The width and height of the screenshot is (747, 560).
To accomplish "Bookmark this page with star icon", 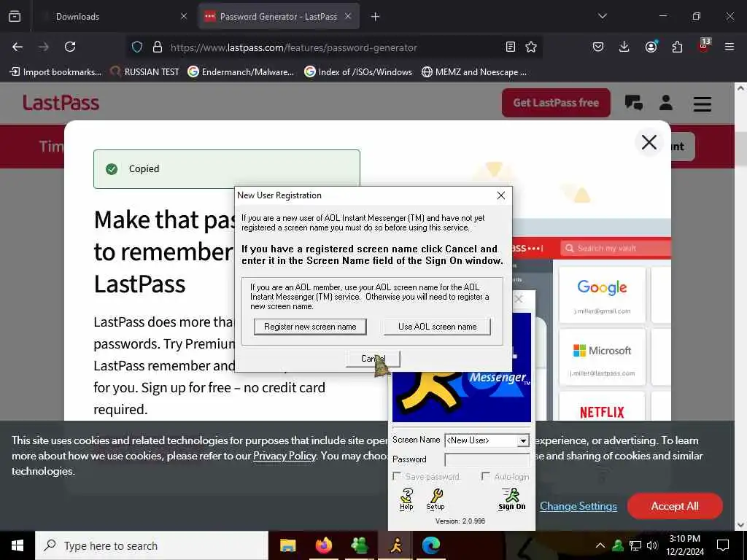I will [531, 47].
